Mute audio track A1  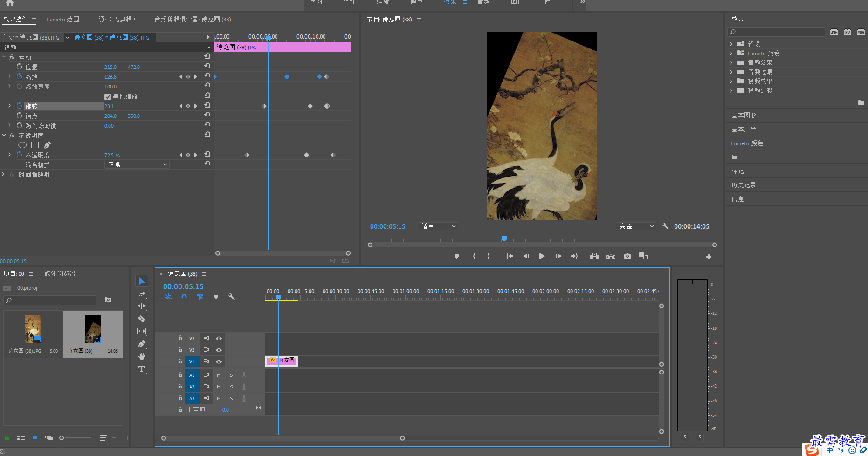219,375
